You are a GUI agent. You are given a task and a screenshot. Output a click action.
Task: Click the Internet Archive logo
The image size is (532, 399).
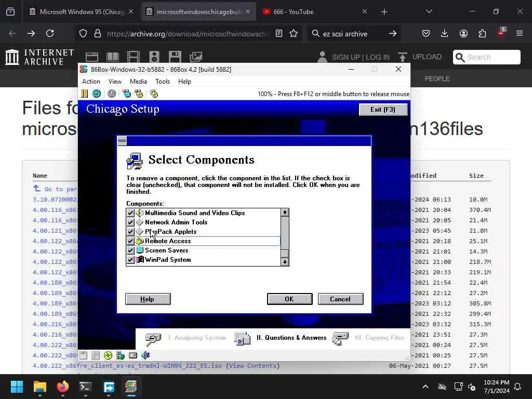[39, 57]
